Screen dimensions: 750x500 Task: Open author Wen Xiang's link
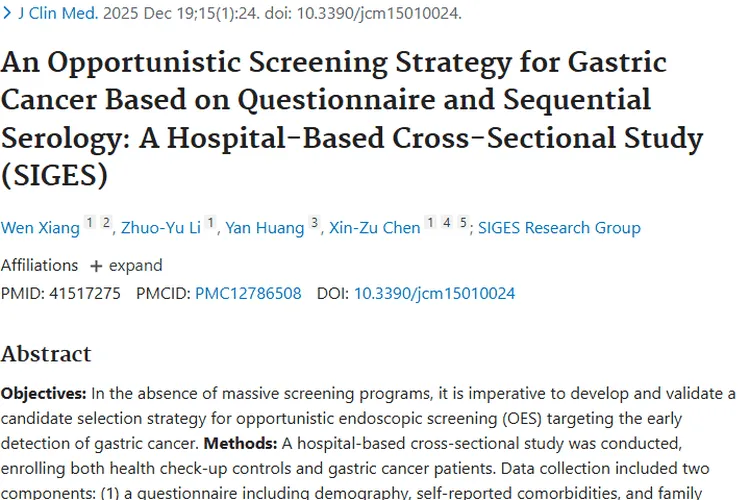click(x=40, y=228)
